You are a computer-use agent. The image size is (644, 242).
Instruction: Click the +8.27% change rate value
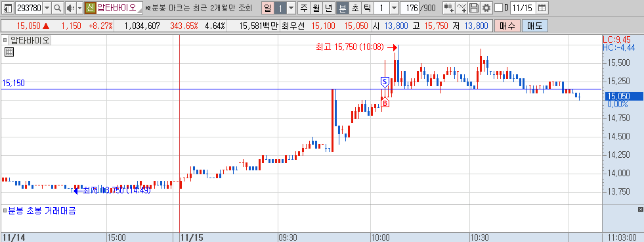click(x=100, y=26)
